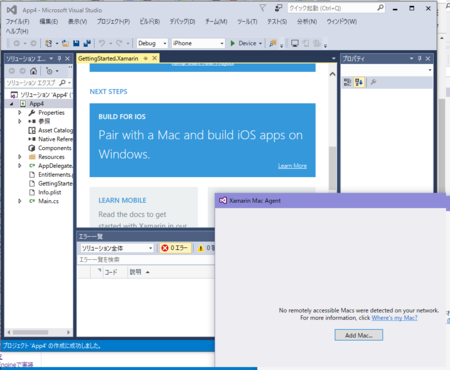The image size is (450, 370).
Task: Open the プロジェクト(P) menu
Action: coord(113,22)
